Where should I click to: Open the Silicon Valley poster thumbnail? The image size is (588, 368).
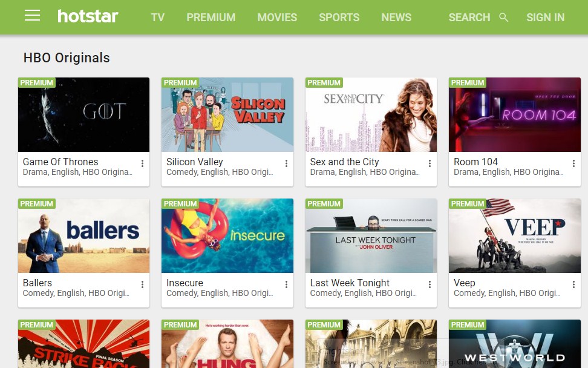pos(227,115)
